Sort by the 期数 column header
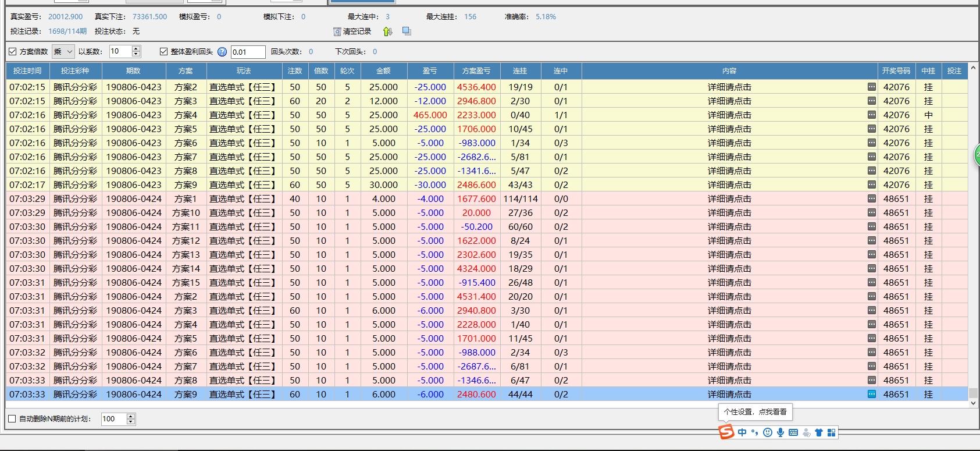This screenshot has height=451, width=980. (x=134, y=71)
